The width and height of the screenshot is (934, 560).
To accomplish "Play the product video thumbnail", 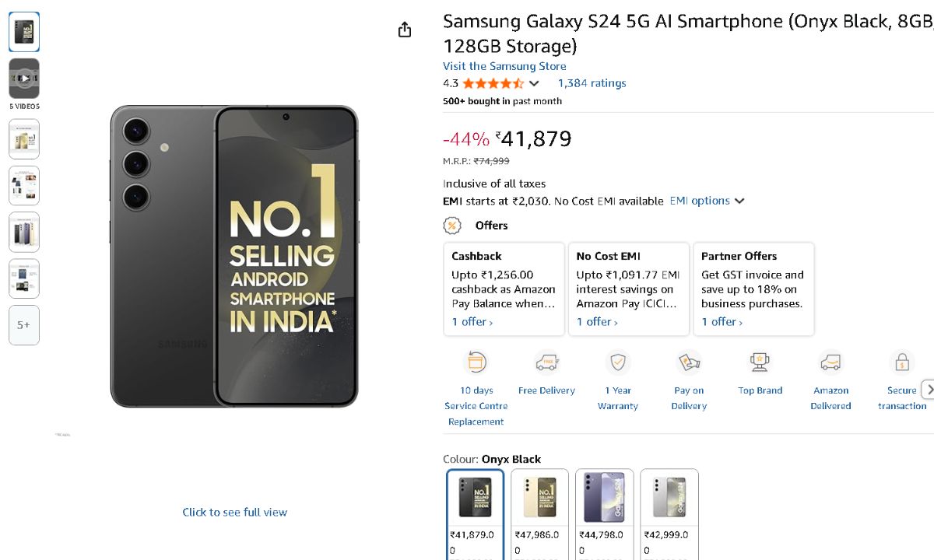I will 24,79.
